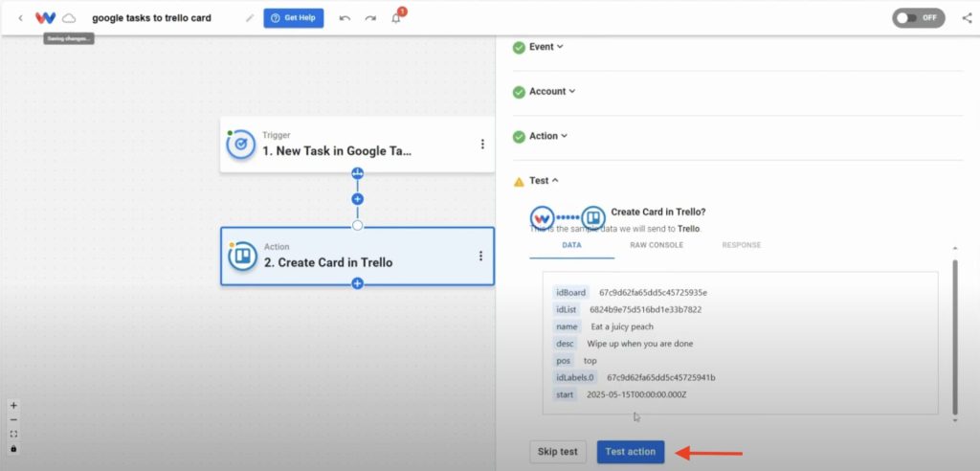Click the Get Help button
Screen dimensions: 980x471
294,18
